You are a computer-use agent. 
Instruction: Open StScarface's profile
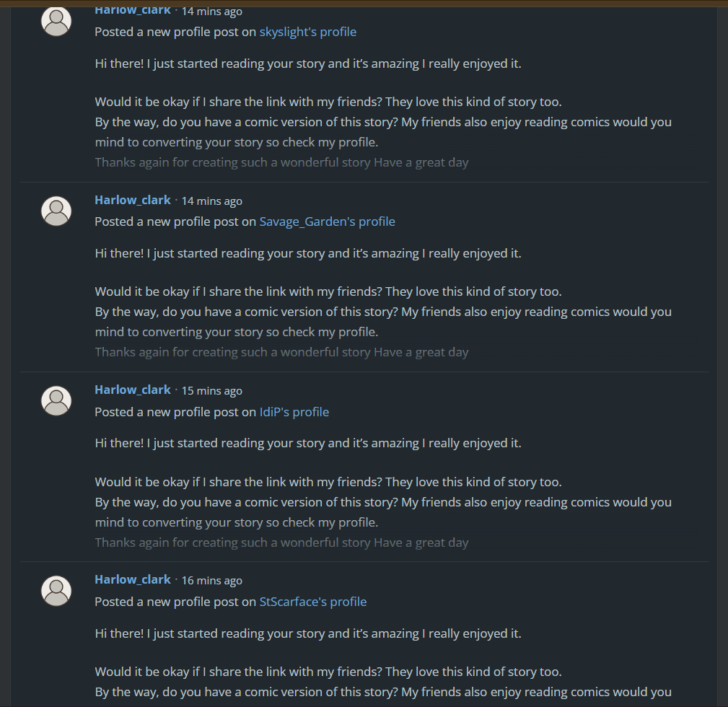point(312,601)
